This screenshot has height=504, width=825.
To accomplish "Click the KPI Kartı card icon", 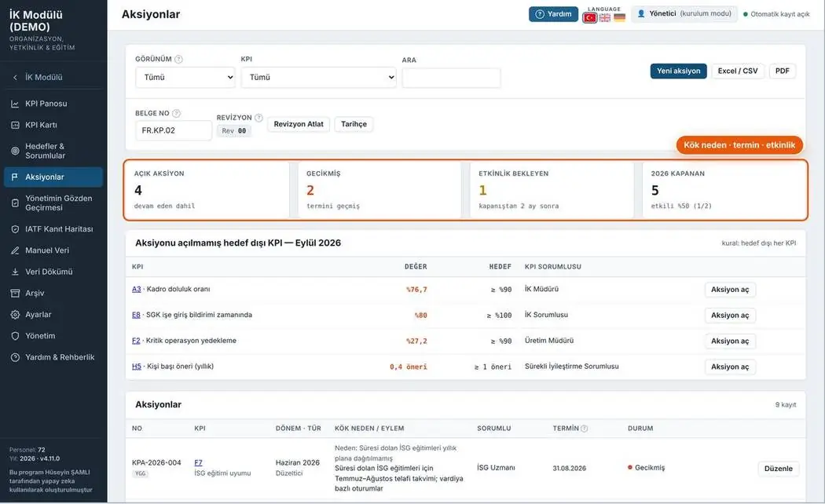I will (15, 125).
